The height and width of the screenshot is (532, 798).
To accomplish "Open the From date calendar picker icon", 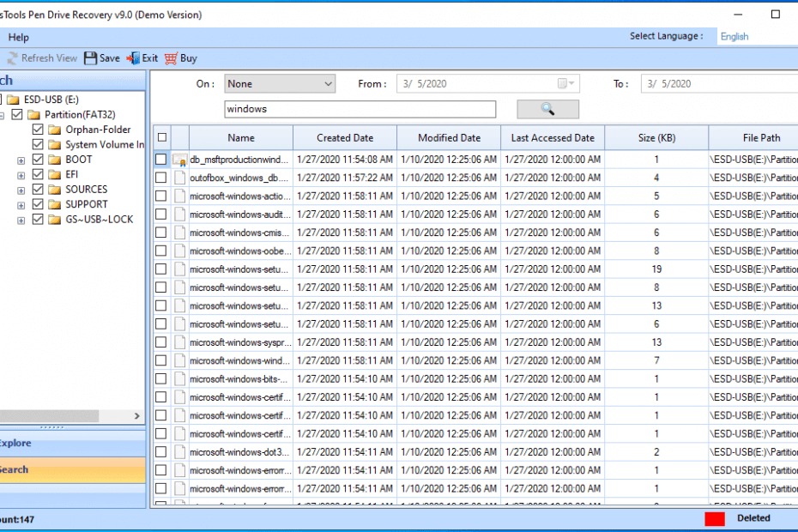I will point(565,84).
